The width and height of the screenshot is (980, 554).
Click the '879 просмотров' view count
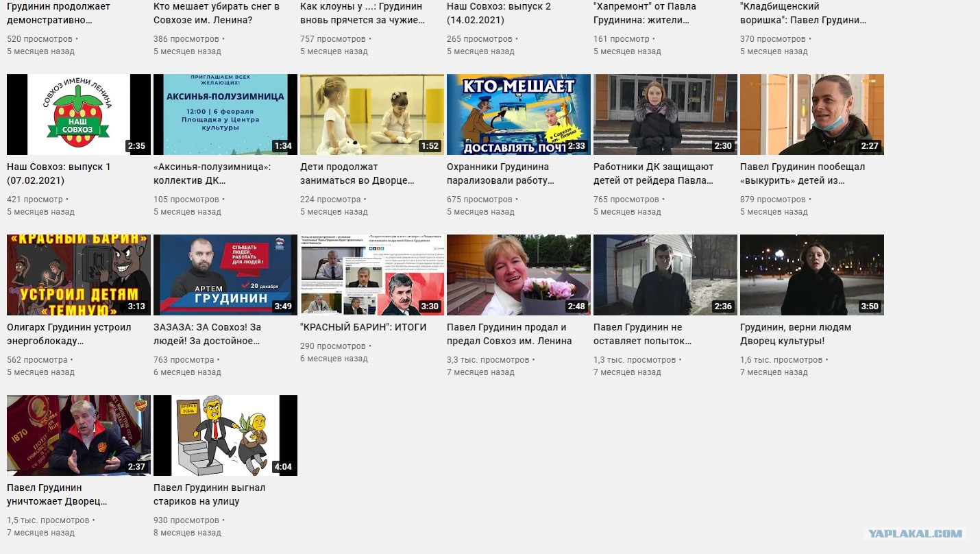pos(773,200)
